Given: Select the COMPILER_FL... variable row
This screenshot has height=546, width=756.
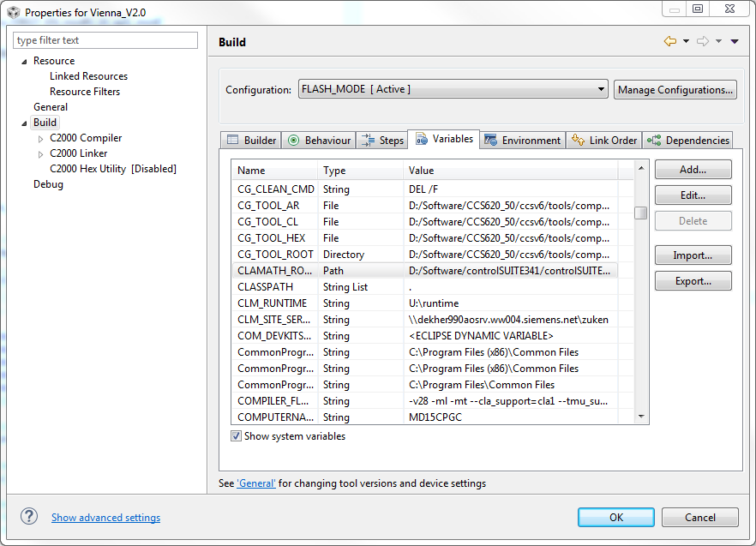Looking at the screenshot, I should tap(425, 401).
